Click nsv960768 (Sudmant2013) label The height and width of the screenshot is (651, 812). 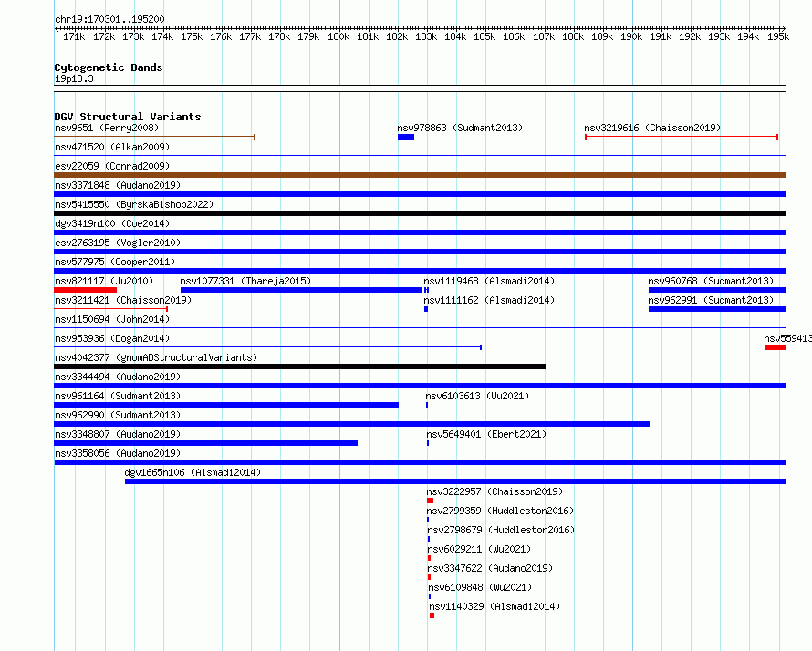[x=711, y=281]
